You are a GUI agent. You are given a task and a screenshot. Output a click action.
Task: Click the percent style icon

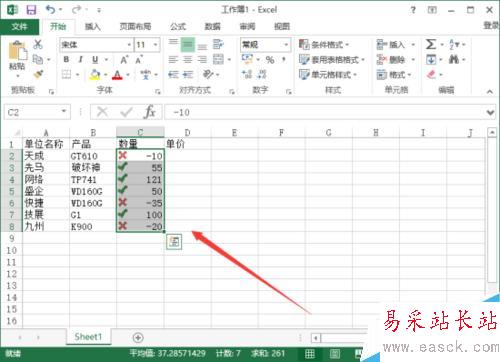pos(270,60)
